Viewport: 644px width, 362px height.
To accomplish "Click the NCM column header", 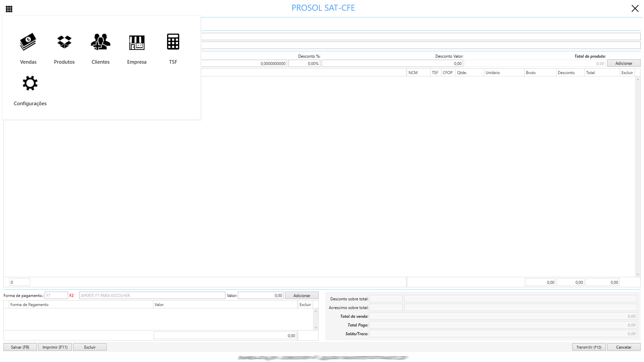I will pos(419,73).
